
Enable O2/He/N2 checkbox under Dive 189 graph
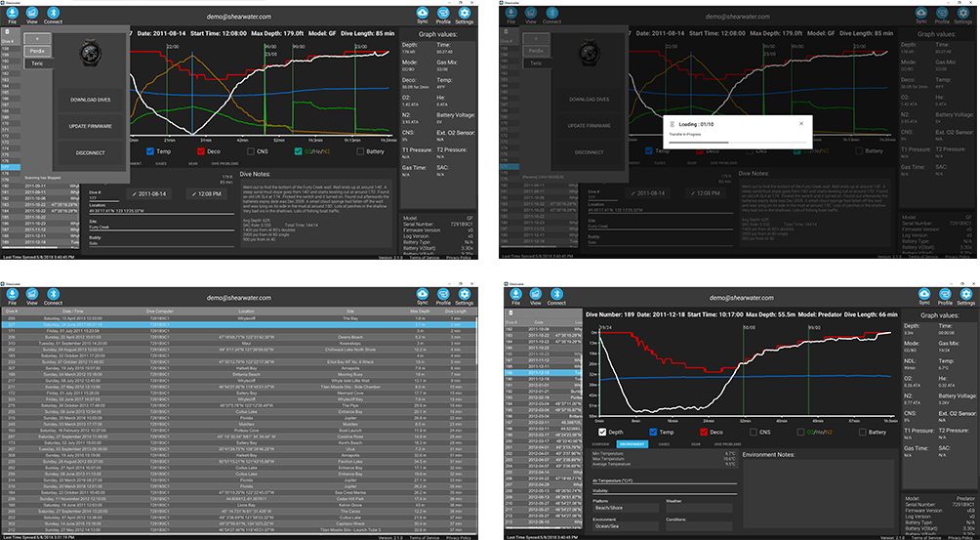click(801, 432)
